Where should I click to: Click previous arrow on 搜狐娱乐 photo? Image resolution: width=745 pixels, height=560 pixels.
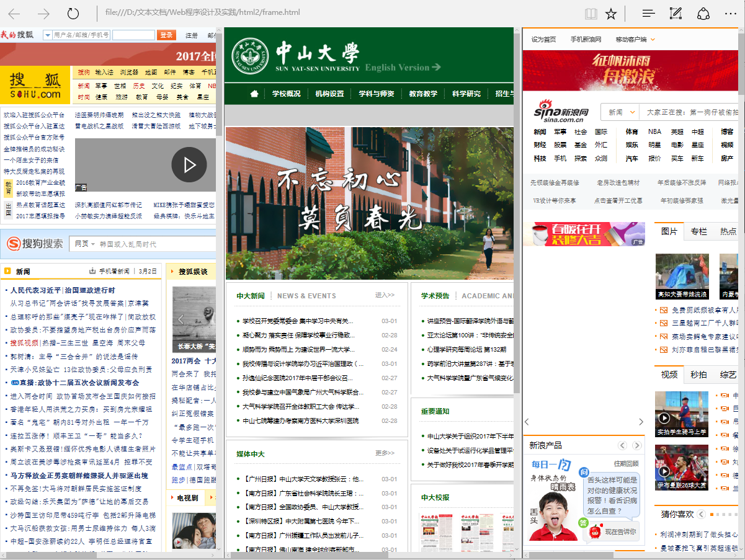181,319
